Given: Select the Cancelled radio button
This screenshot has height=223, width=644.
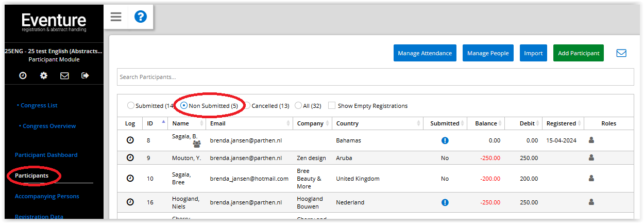Looking at the screenshot, I should point(247,106).
